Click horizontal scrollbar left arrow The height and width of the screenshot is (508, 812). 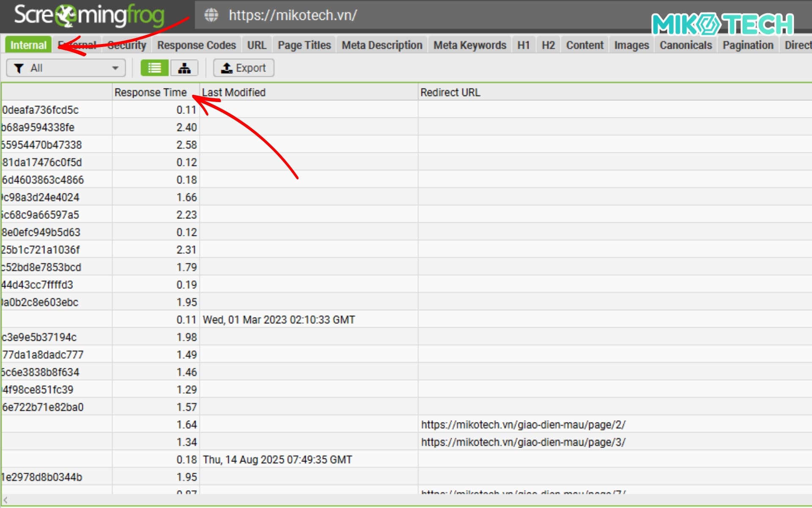pos(5,500)
